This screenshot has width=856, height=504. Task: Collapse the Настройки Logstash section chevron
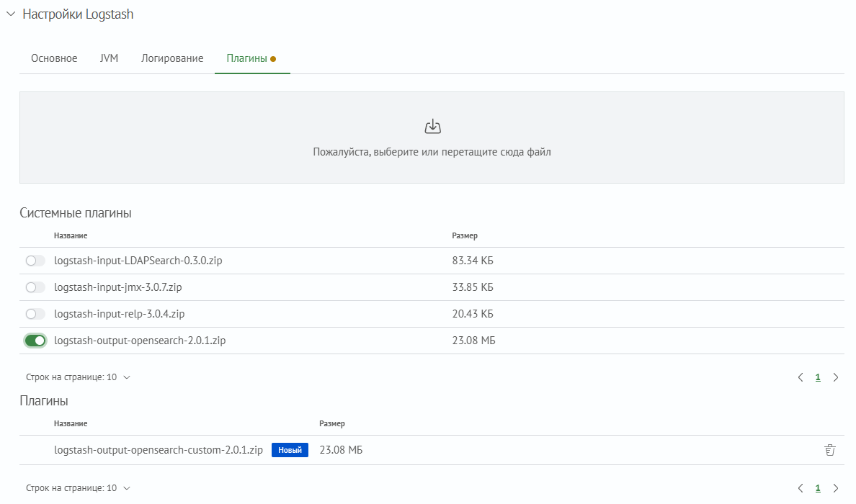click(10, 13)
